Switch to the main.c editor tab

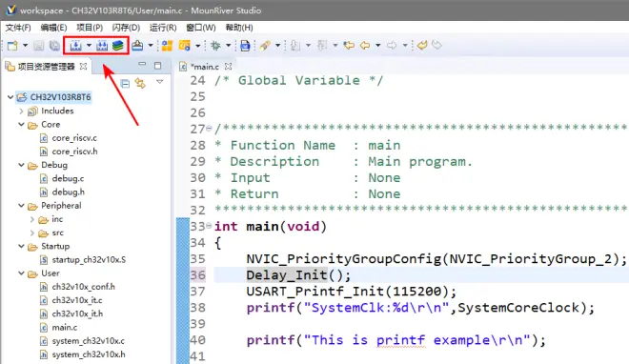pyautogui.click(x=205, y=67)
